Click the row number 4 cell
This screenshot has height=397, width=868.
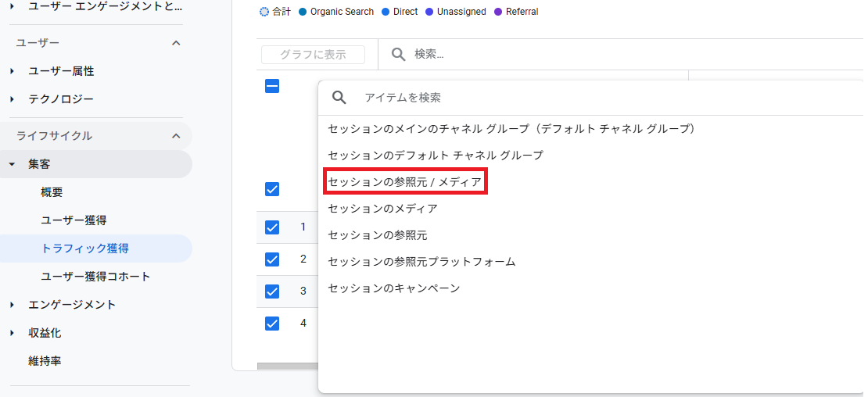[303, 322]
